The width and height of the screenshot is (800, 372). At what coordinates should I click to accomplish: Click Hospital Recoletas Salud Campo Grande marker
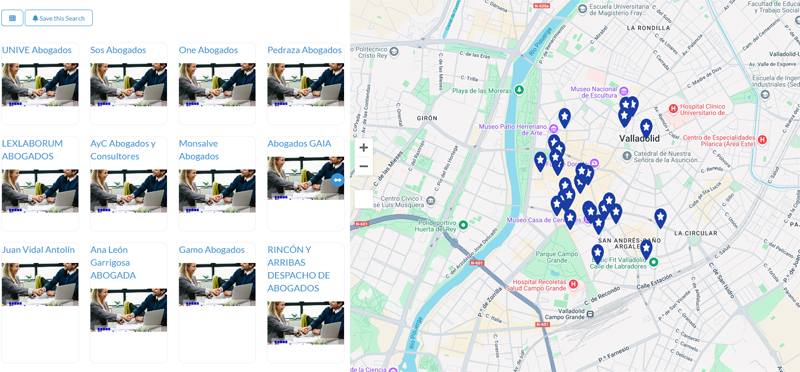point(573,284)
